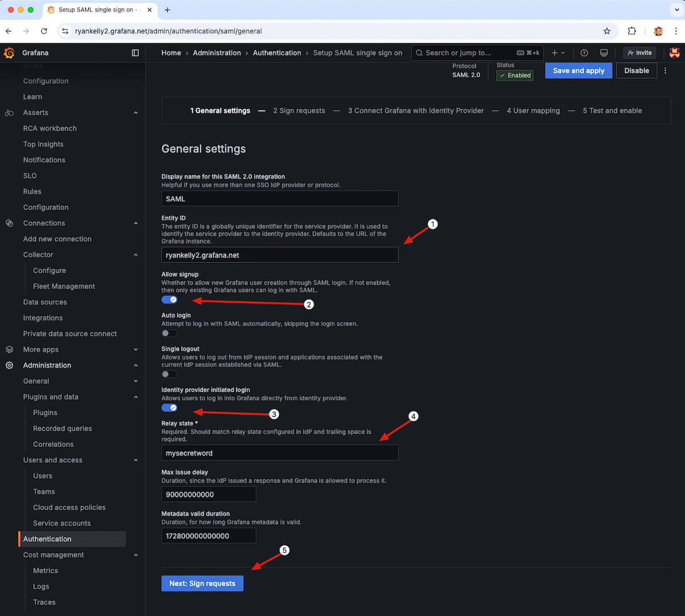The width and height of the screenshot is (685, 616).
Task: Click the Display name input field
Action: click(280, 198)
